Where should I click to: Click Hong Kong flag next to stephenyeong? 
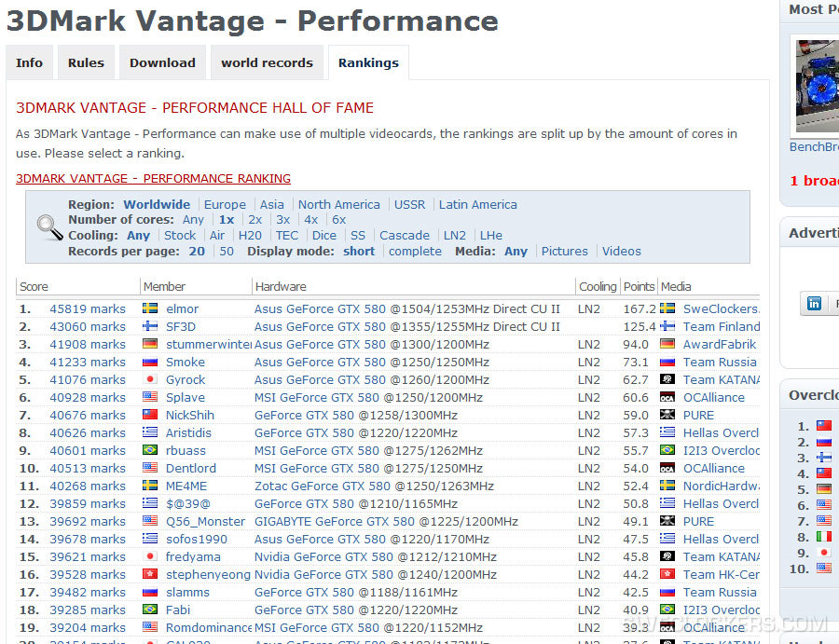coord(150,574)
